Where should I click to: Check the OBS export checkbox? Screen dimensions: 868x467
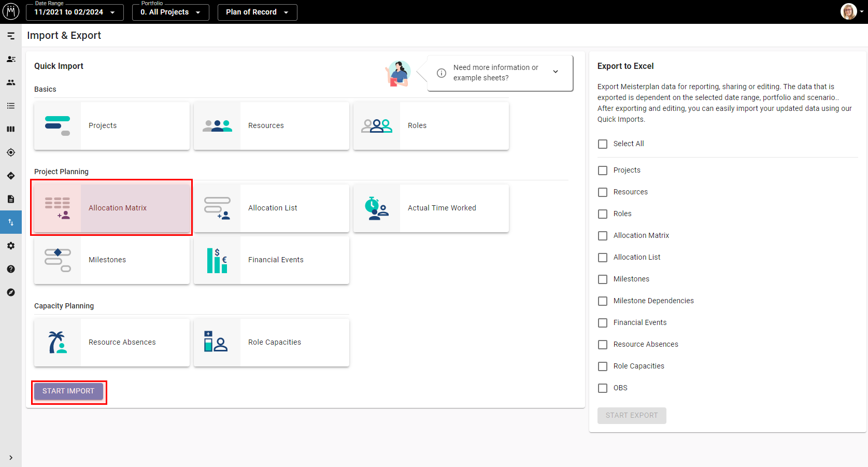603,388
